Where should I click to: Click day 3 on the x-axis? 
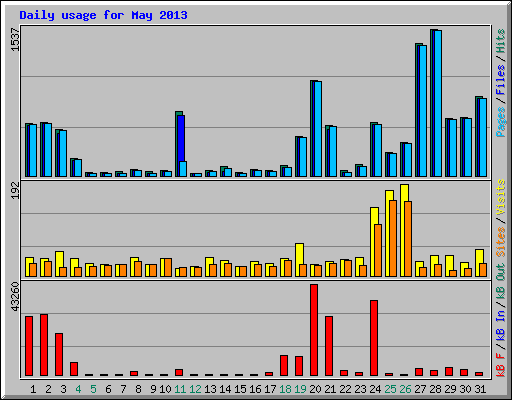(63, 389)
